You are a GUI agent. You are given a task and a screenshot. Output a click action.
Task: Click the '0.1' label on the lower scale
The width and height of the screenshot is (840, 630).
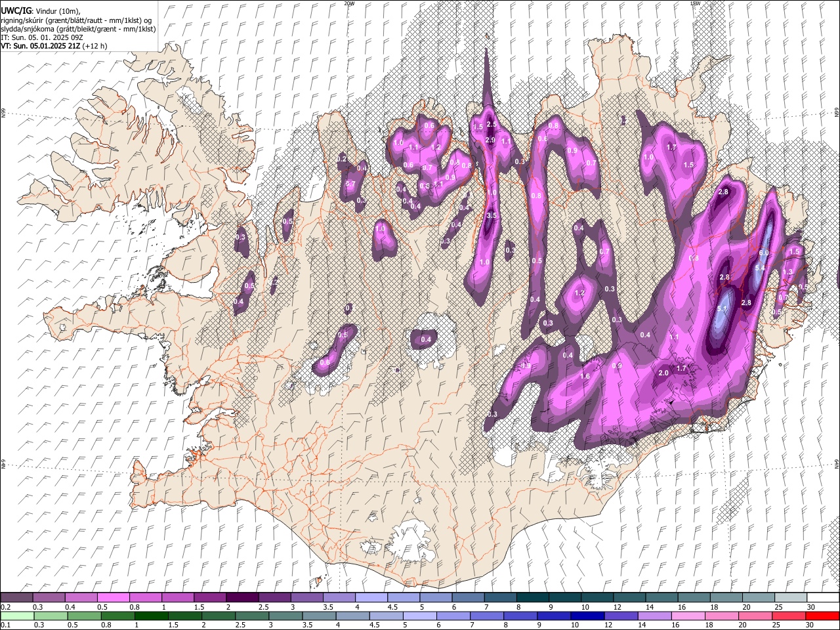click(5, 625)
